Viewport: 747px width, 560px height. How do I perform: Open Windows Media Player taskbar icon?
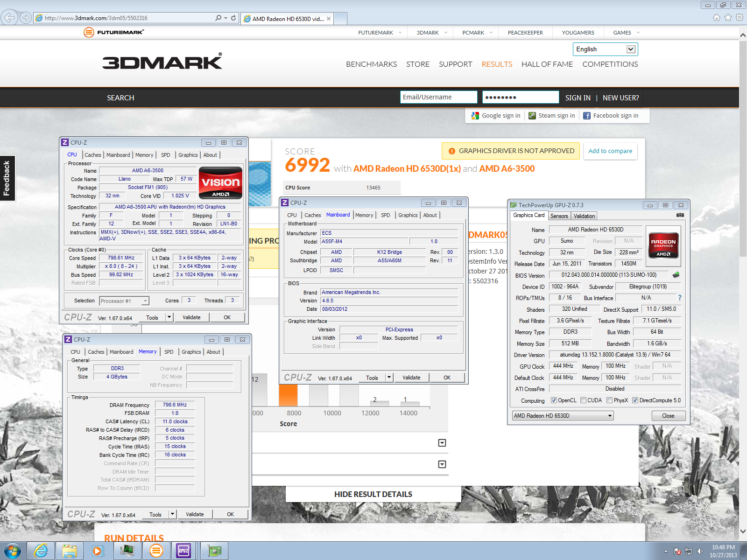(x=98, y=551)
